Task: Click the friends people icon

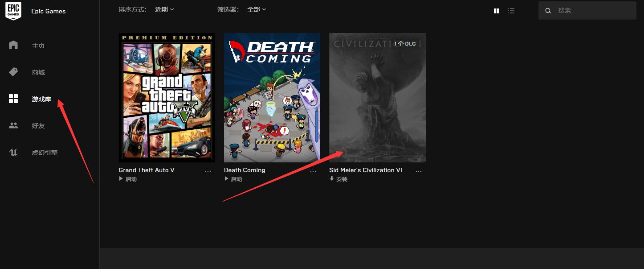Action: (x=13, y=126)
